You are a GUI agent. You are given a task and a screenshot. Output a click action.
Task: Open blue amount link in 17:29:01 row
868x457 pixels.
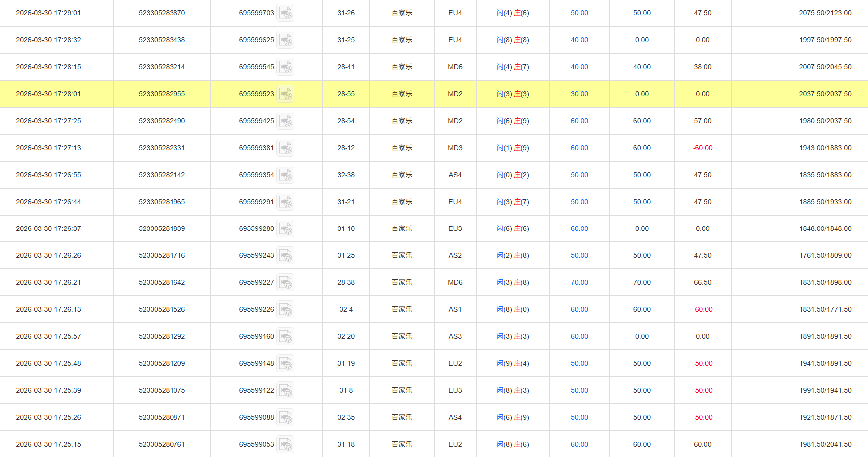579,13
